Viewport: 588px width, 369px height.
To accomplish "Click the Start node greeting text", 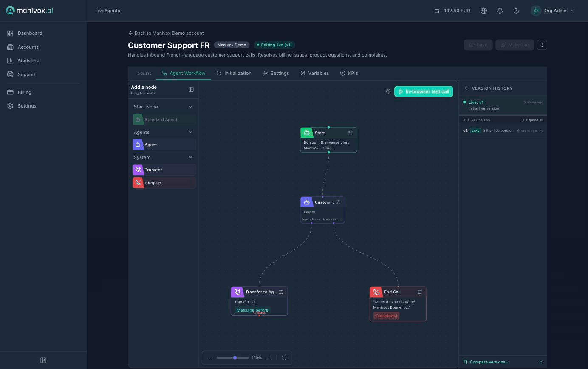I will point(326,145).
